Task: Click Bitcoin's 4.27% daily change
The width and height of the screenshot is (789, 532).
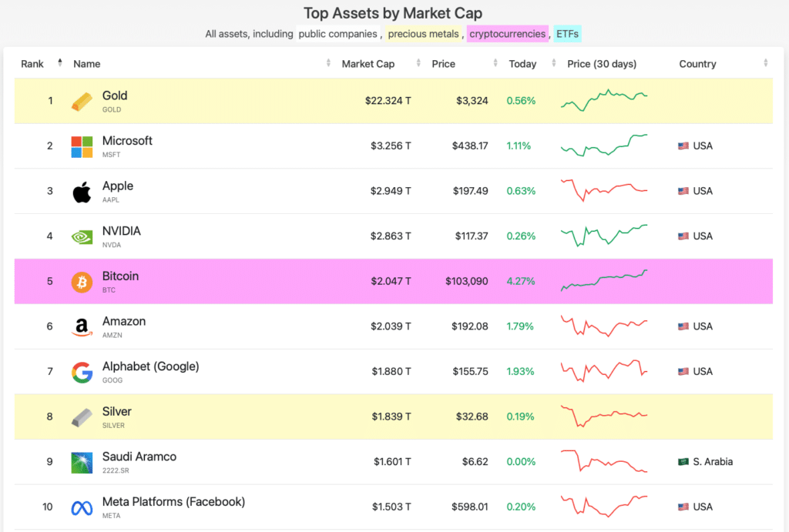Action: pos(521,281)
